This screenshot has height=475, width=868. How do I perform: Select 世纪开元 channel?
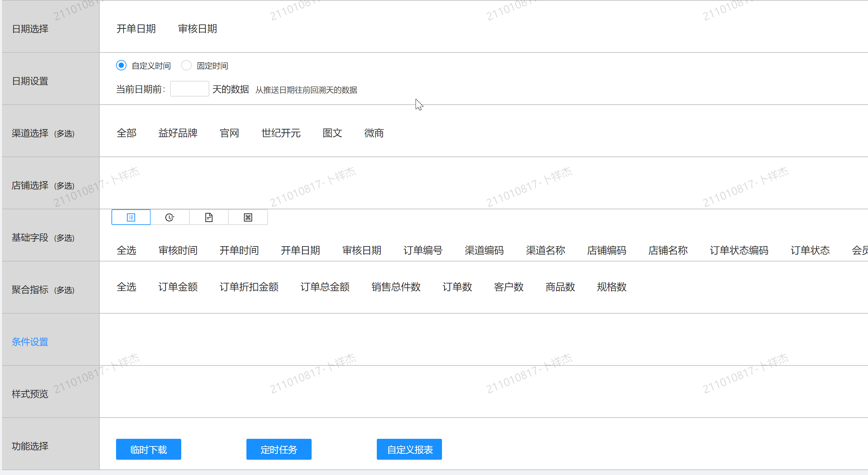[x=281, y=133]
